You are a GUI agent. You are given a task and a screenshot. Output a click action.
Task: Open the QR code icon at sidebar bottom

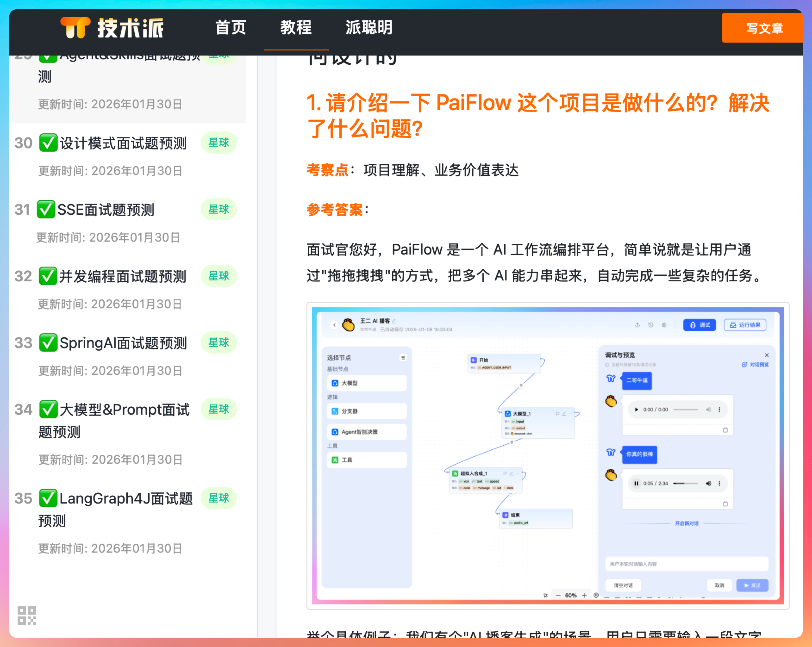pyautogui.click(x=27, y=615)
